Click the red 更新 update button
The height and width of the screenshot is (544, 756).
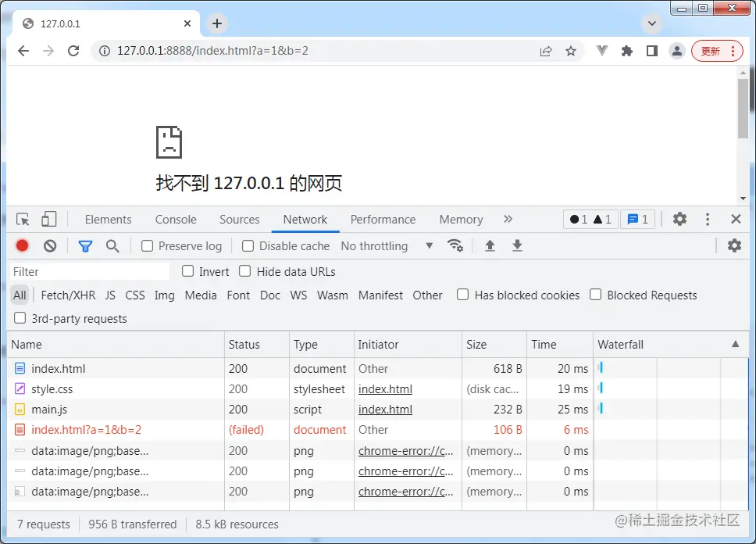[x=717, y=51]
